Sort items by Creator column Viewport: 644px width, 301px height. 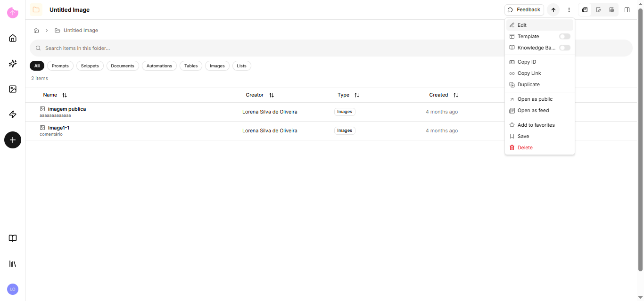(272, 95)
